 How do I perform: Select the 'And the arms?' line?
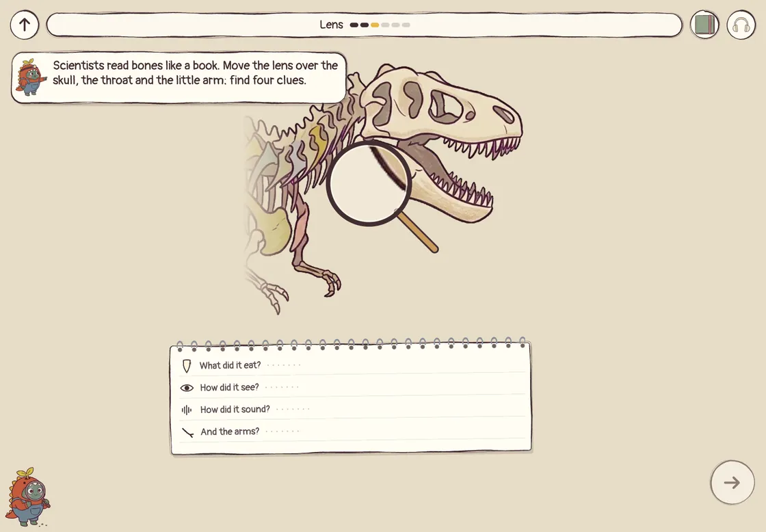[352, 431]
